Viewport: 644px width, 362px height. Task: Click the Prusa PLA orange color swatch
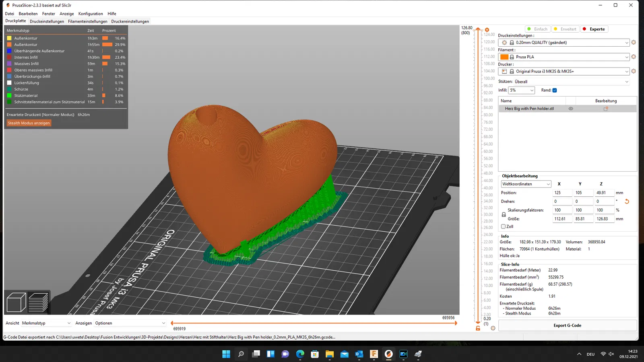[x=504, y=57]
